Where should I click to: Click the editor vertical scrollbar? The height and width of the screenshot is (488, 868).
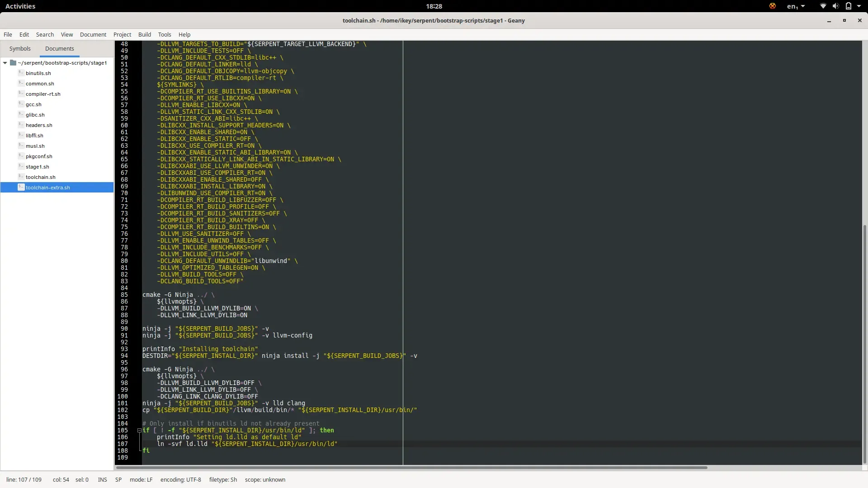click(865, 343)
